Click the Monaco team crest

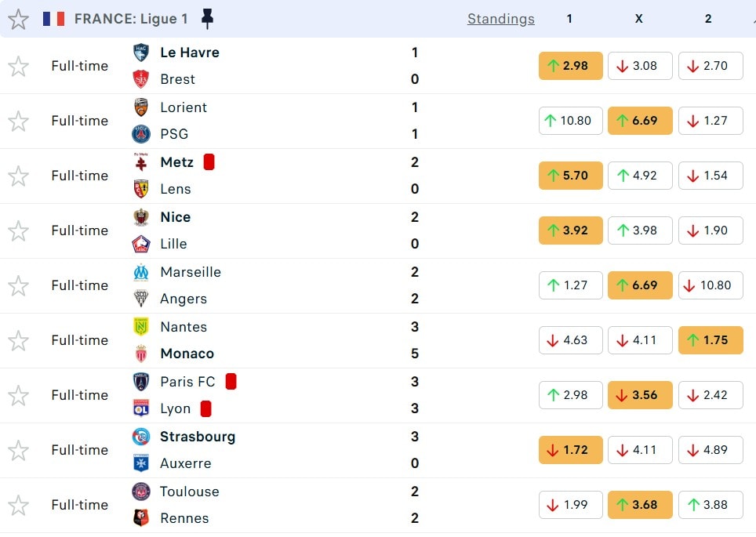[x=141, y=354]
